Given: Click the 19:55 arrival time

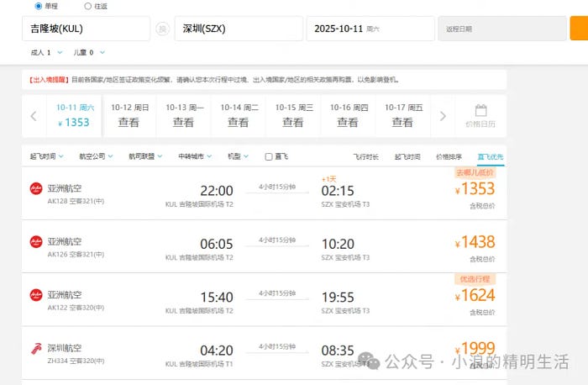Looking at the screenshot, I should pyautogui.click(x=338, y=298).
